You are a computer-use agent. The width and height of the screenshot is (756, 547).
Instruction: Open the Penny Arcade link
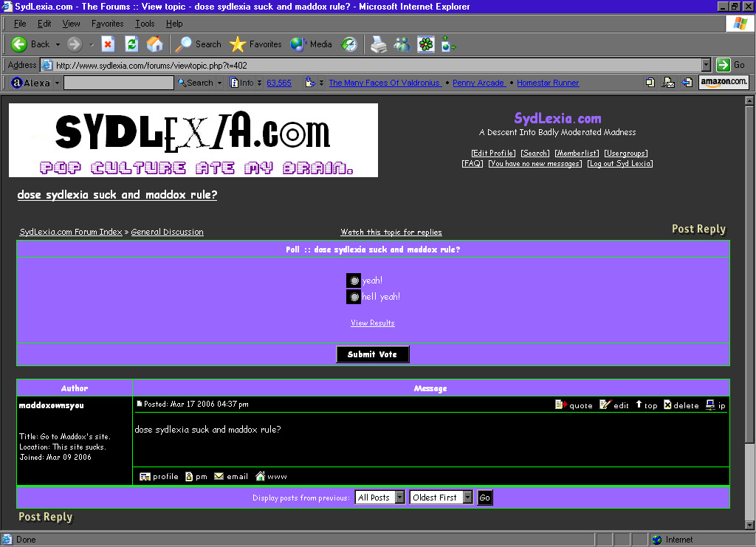[x=478, y=83]
